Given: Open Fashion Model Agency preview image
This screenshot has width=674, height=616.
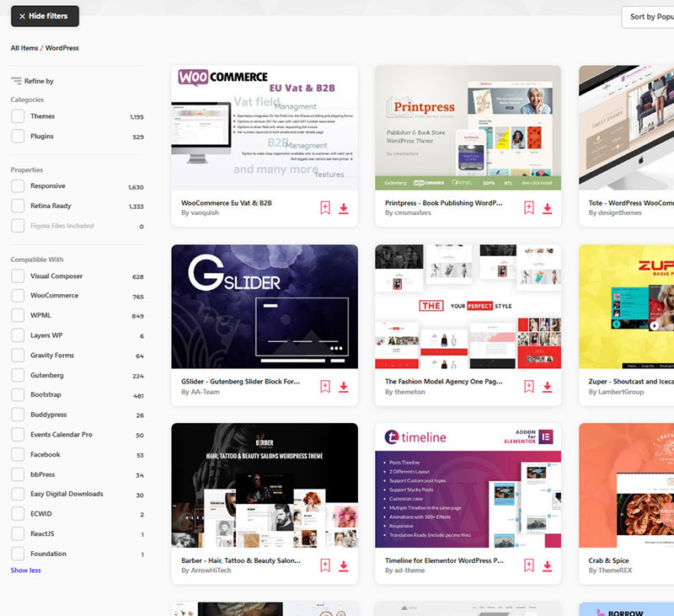Looking at the screenshot, I should [x=468, y=307].
